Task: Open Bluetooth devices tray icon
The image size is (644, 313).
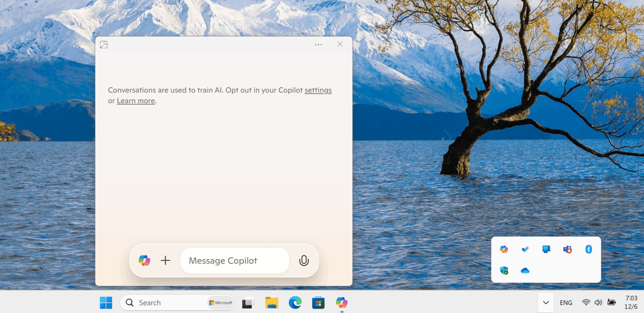Action: pyautogui.click(x=589, y=249)
